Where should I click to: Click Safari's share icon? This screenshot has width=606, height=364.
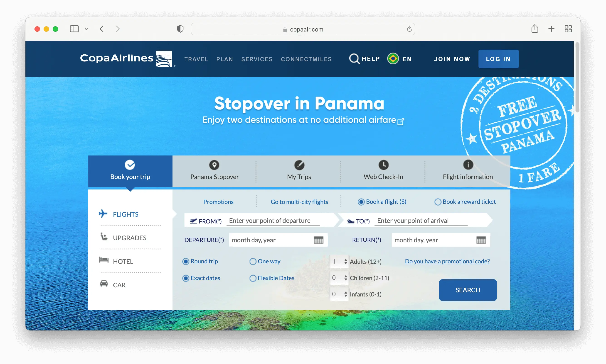[x=535, y=29]
